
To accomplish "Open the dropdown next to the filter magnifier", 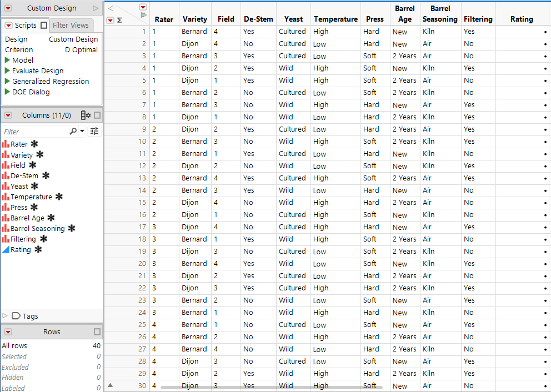I will tap(82, 131).
